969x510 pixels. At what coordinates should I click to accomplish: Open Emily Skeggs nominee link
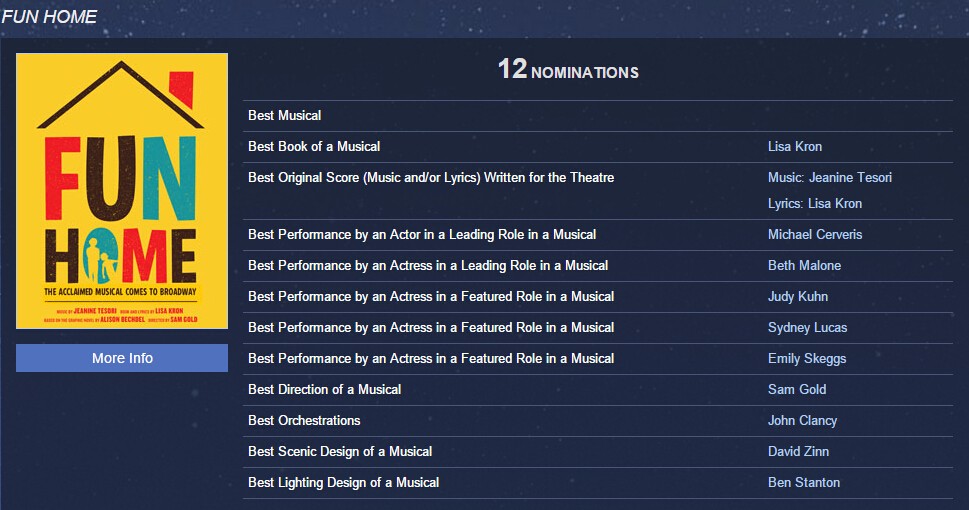pos(806,359)
